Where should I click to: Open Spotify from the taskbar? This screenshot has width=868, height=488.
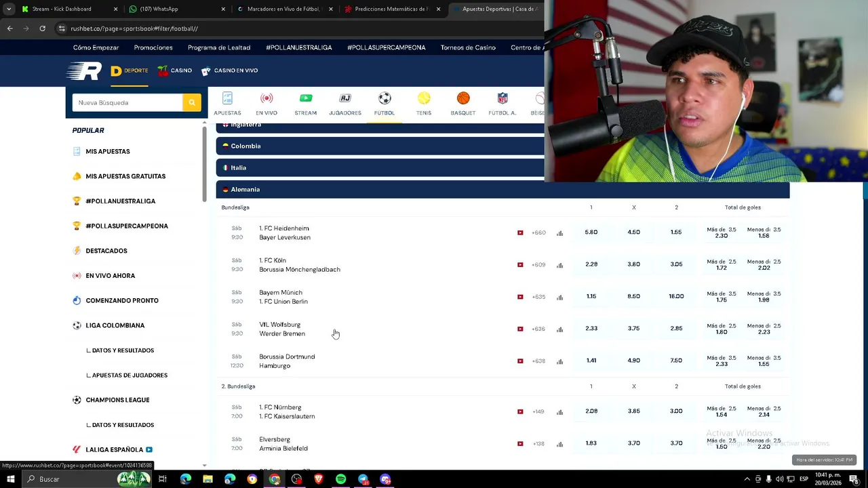point(340,479)
